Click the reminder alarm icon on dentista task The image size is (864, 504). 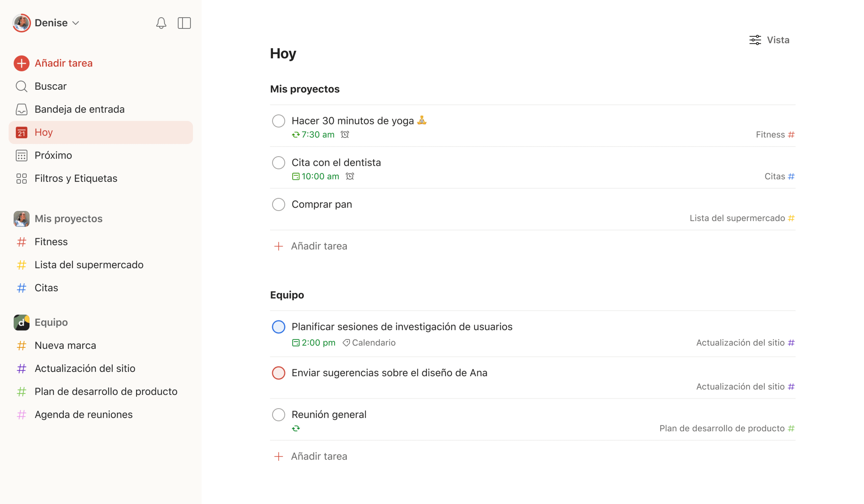349,176
